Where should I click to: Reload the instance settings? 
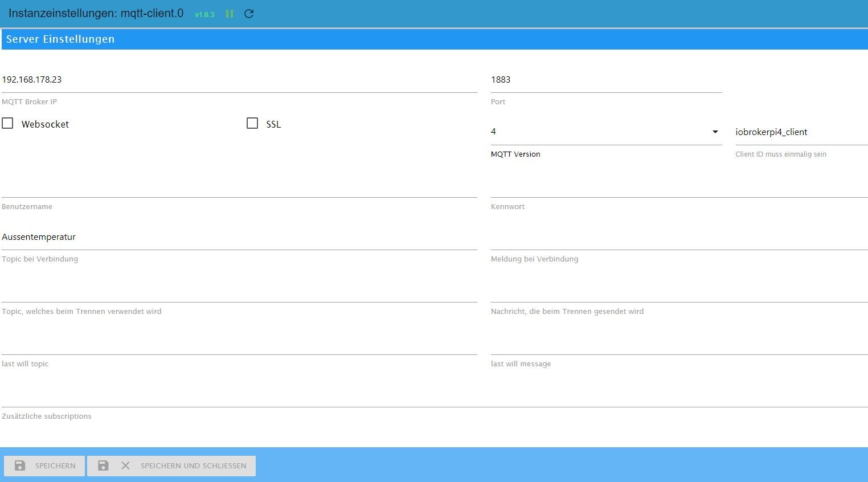coord(248,14)
